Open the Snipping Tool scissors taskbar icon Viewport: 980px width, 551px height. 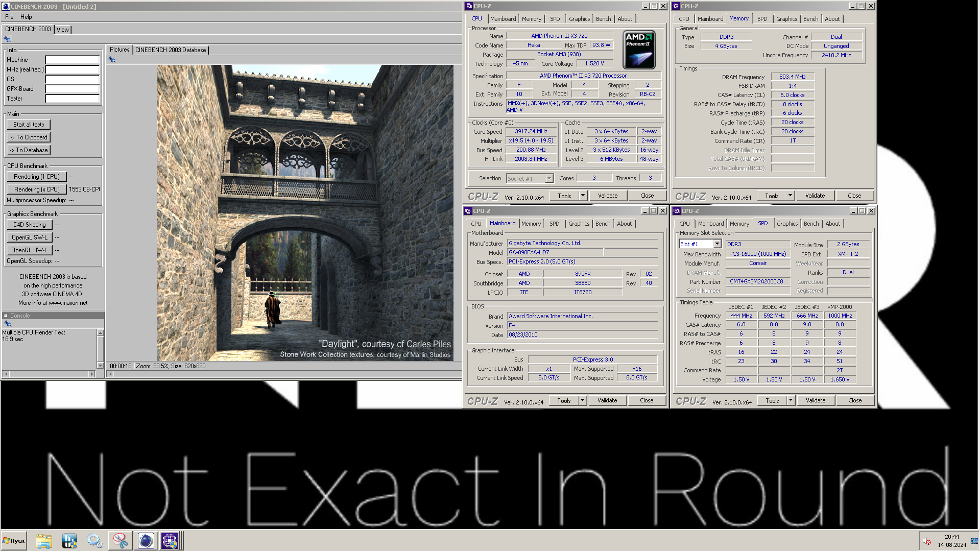coord(120,541)
